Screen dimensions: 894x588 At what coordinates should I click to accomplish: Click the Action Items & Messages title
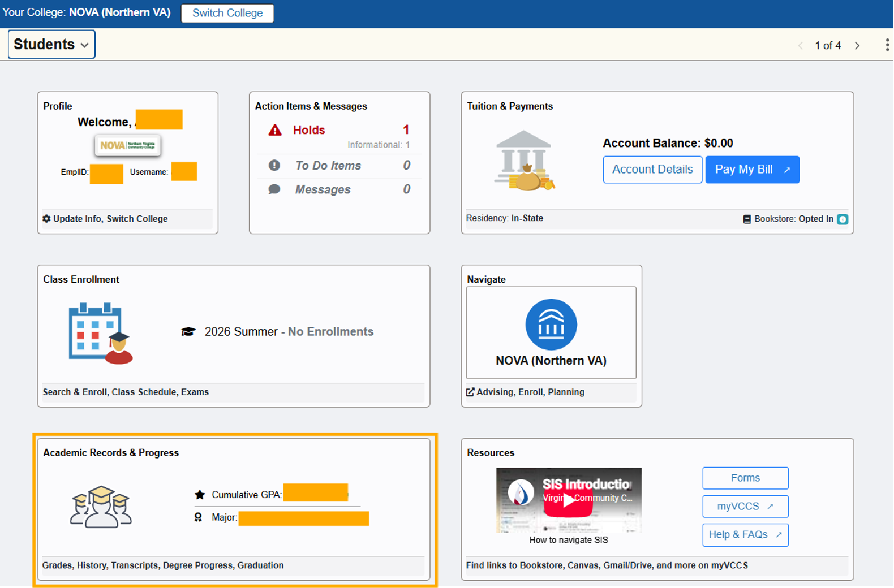tap(311, 106)
